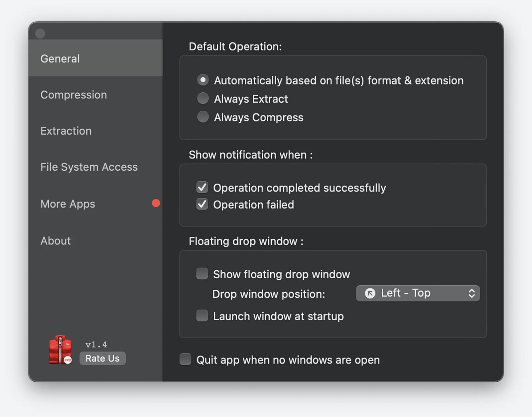The width and height of the screenshot is (532, 417).
Task: Enable Quit app when no windows are open
Action: 185,359
